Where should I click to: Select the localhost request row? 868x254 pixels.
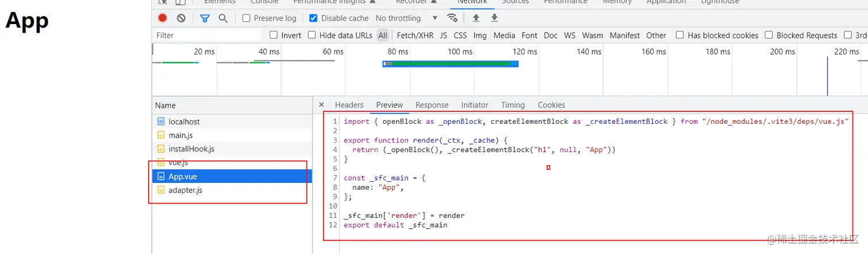(x=232, y=122)
